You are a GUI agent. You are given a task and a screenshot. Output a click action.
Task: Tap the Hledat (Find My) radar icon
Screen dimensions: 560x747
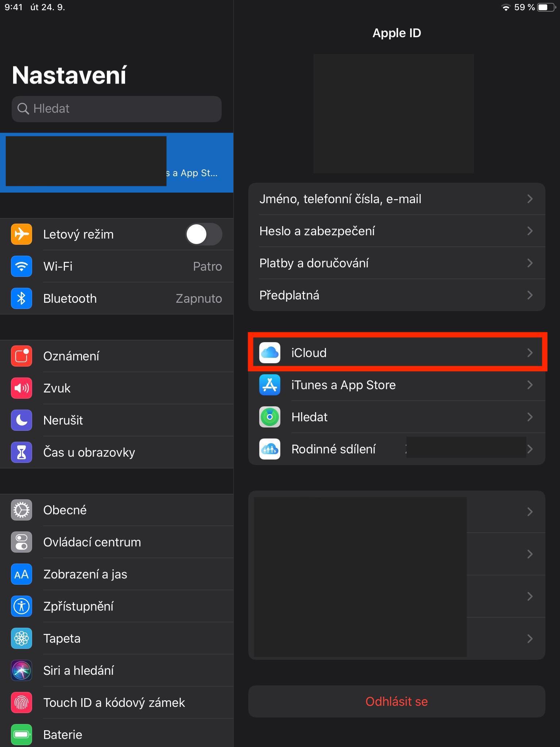pos(270,417)
